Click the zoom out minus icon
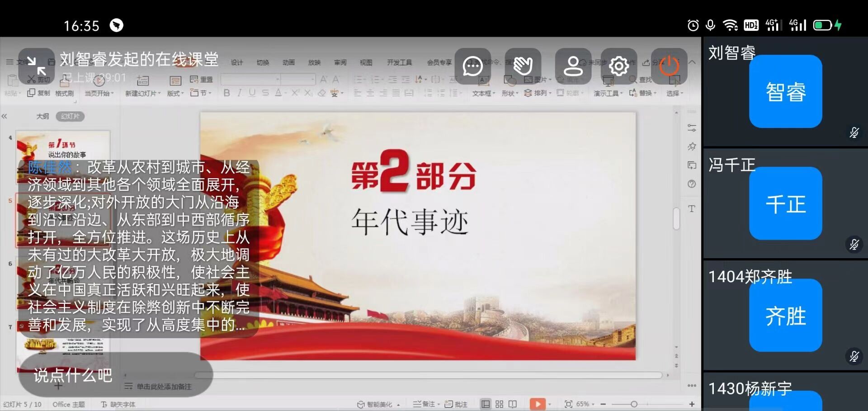868x411 pixels. pos(603,404)
